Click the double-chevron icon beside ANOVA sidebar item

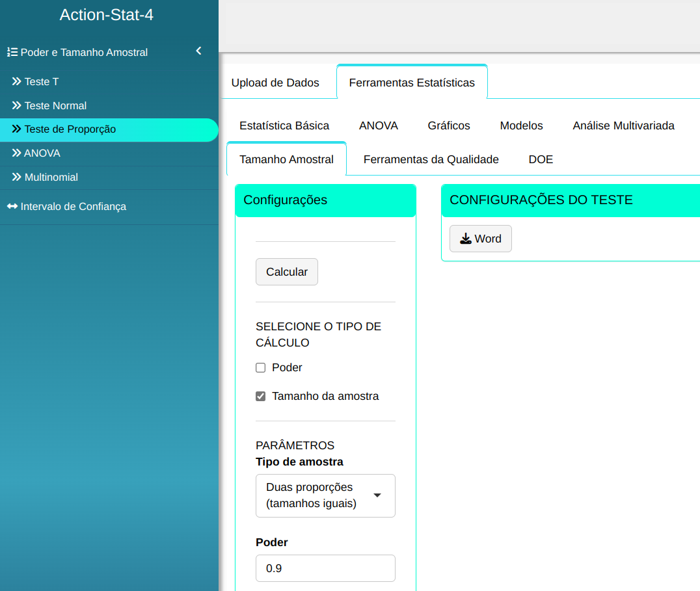coord(17,153)
